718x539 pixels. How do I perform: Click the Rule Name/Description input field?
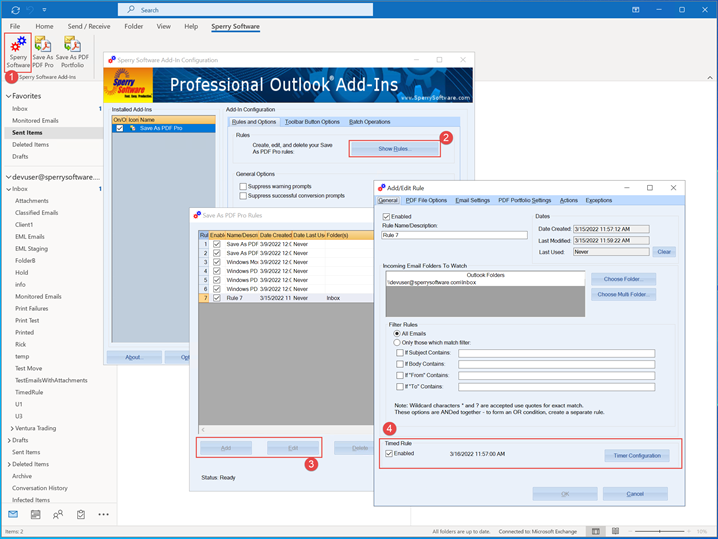455,235
